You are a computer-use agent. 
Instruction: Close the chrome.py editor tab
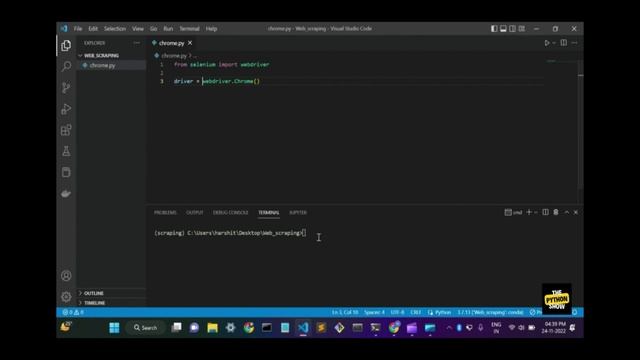(x=190, y=43)
